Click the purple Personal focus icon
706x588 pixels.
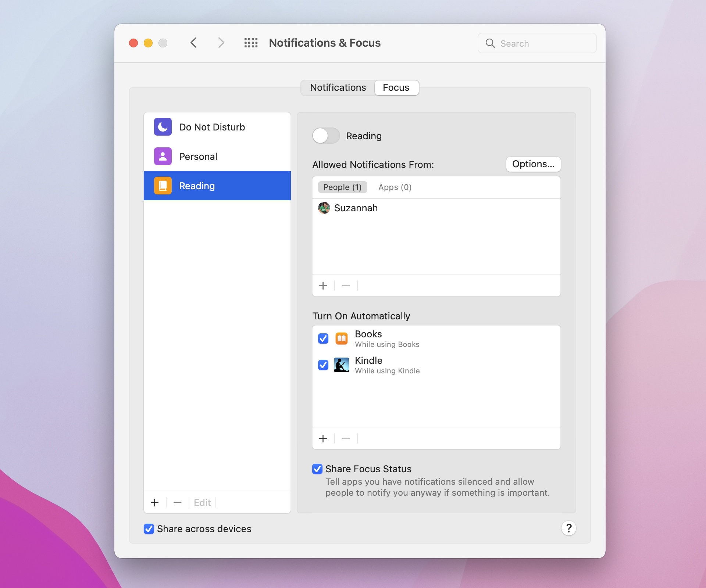pos(163,156)
